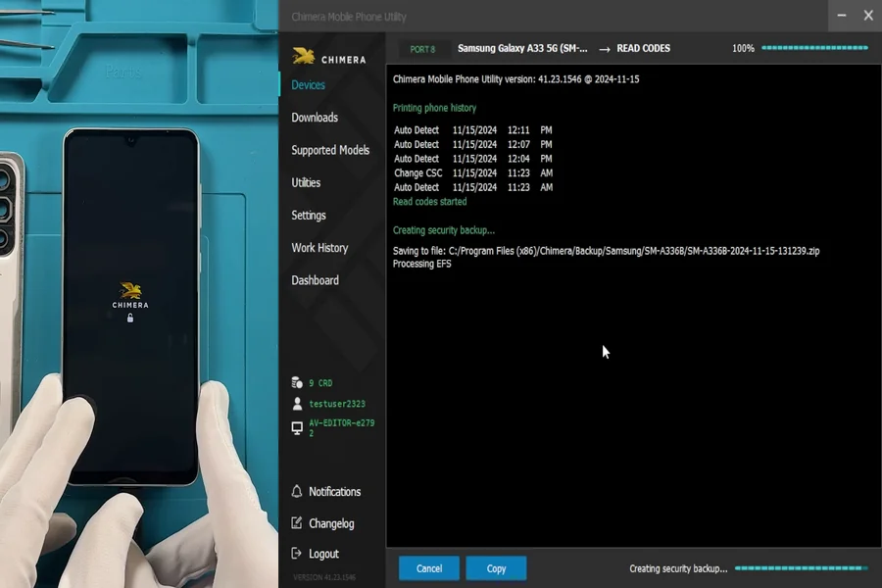This screenshot has height=588, width=882.
Task: Go to Downloads in the sidebar
Action: click(315, 118)
